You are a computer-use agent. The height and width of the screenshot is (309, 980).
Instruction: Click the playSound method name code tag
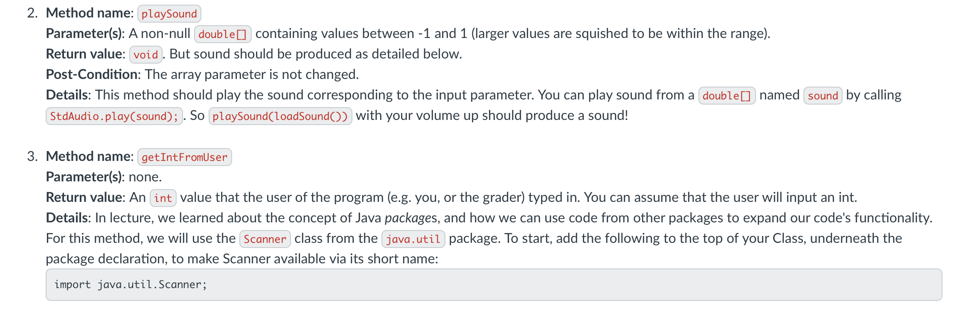pyautogui.click(x=169, y=14)
